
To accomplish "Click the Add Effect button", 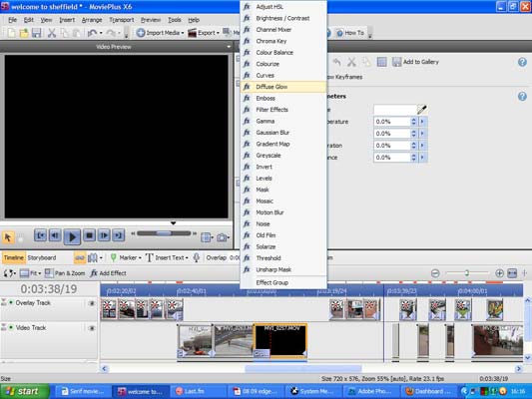I will click(108, 273).
